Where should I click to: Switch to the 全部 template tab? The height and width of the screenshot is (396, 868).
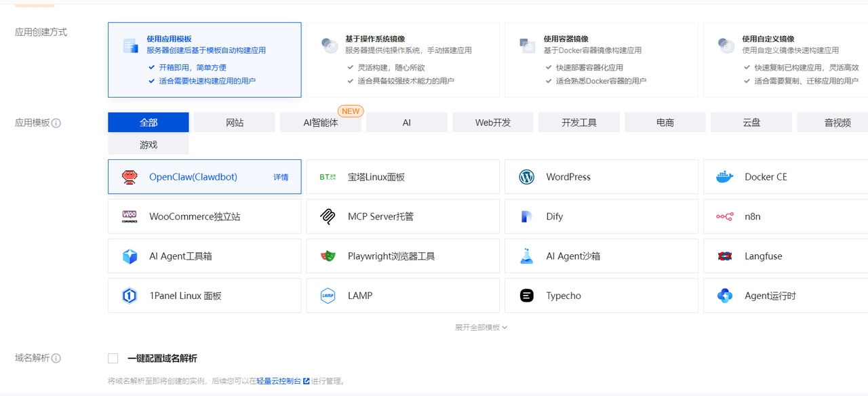coord(149,123)
